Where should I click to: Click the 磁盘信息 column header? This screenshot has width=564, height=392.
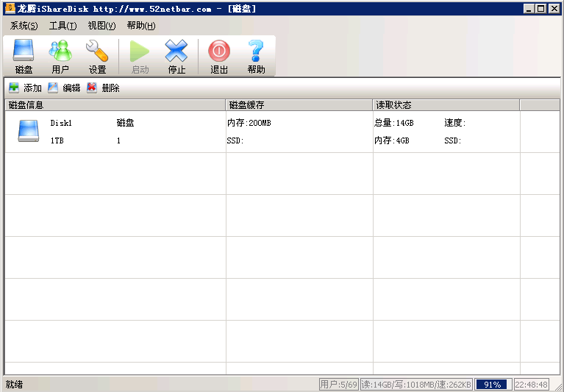(x=115, y=105)
